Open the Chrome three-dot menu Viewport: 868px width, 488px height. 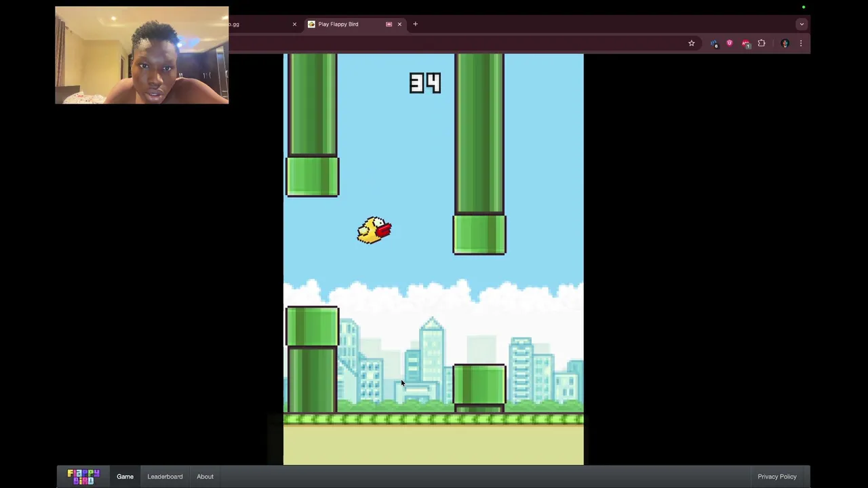click(801, 43)
